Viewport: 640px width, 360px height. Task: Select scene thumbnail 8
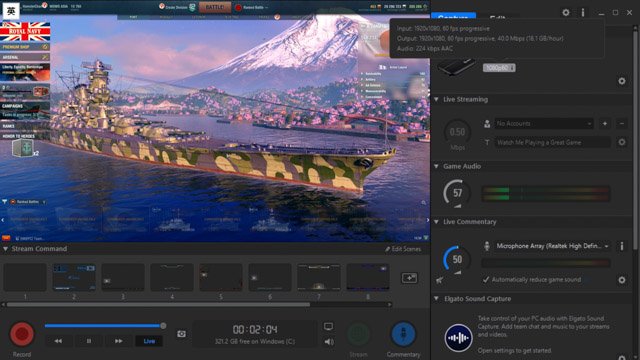368,277
